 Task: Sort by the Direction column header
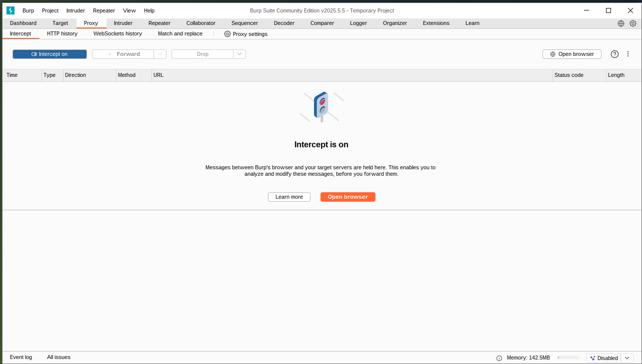pos(89,75)
